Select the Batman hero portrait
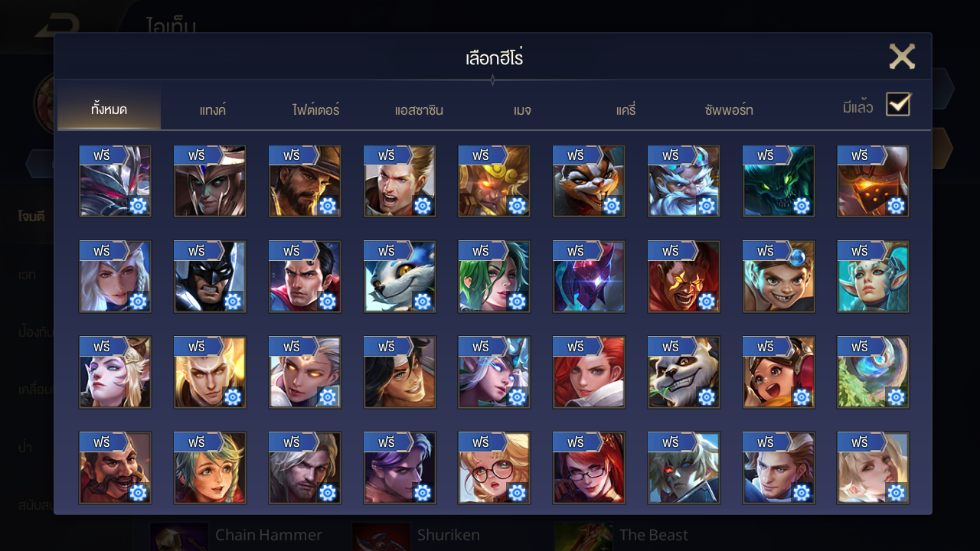980x551 pixels. [210, 276]
